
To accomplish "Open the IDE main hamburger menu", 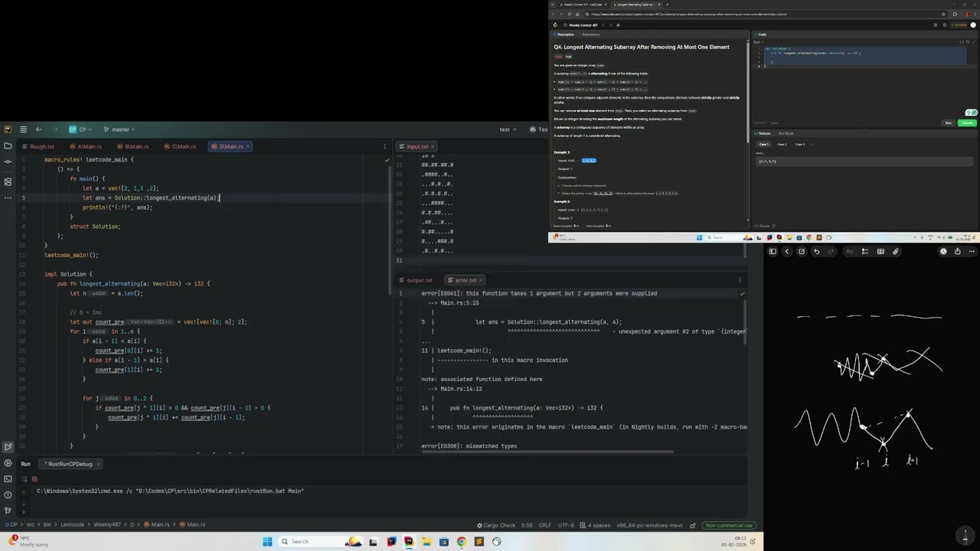I will click(23, 129).
